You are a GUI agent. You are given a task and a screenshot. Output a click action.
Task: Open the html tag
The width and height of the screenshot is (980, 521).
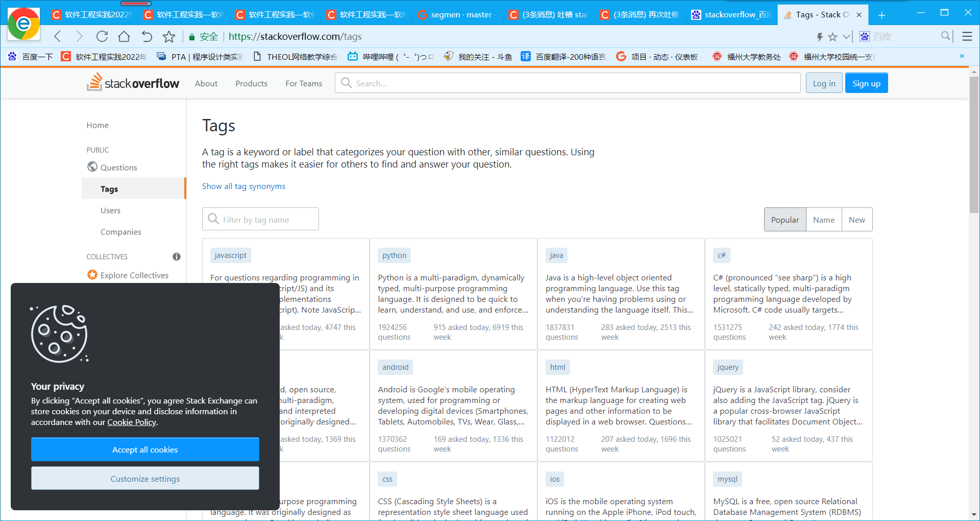click(x=558, y=367)
